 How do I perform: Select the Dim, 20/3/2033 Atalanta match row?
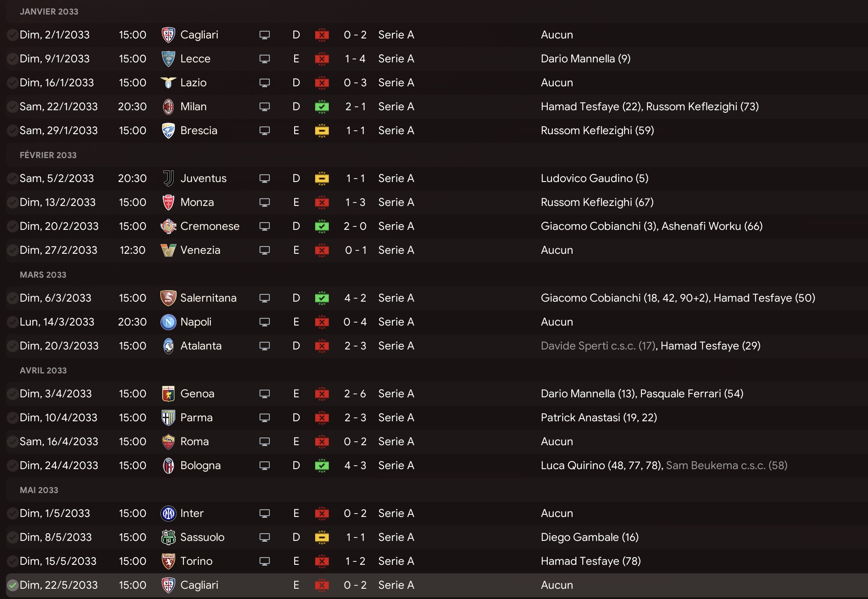(x=437, y=346)
